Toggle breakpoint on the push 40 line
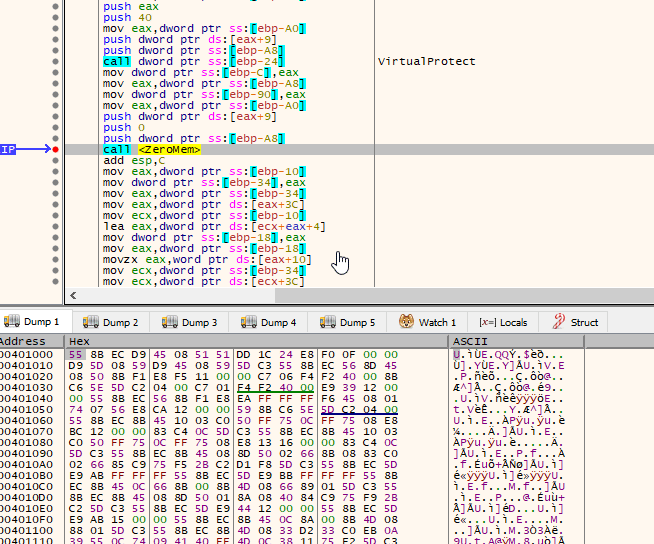654x544 pixels. [55, 18]
